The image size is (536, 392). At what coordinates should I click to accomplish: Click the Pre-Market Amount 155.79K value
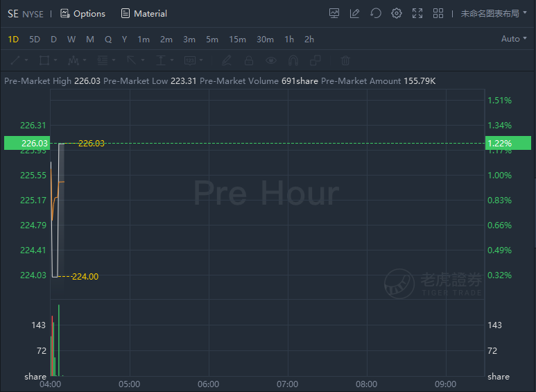click(x=420, y=81)
